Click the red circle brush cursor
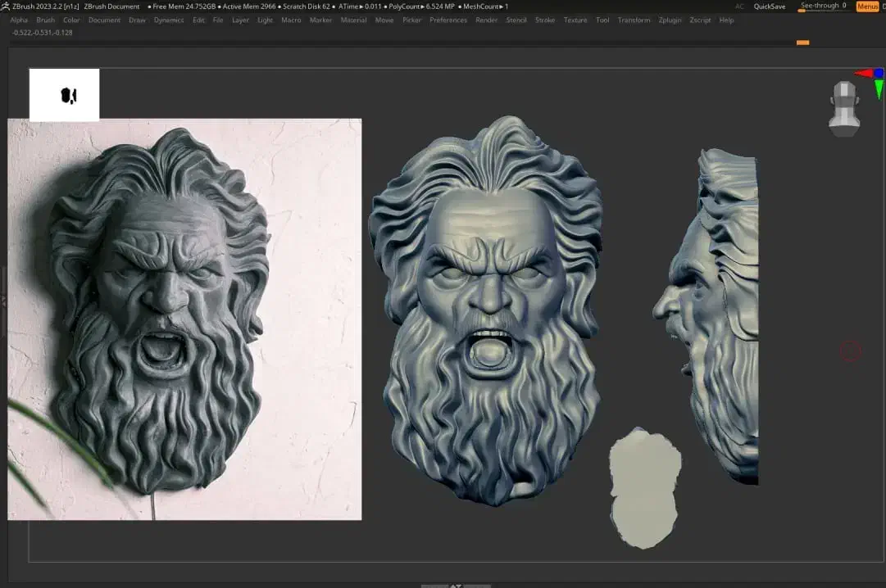This screenshot has width=886, height=588. click(x=851, y=351)
